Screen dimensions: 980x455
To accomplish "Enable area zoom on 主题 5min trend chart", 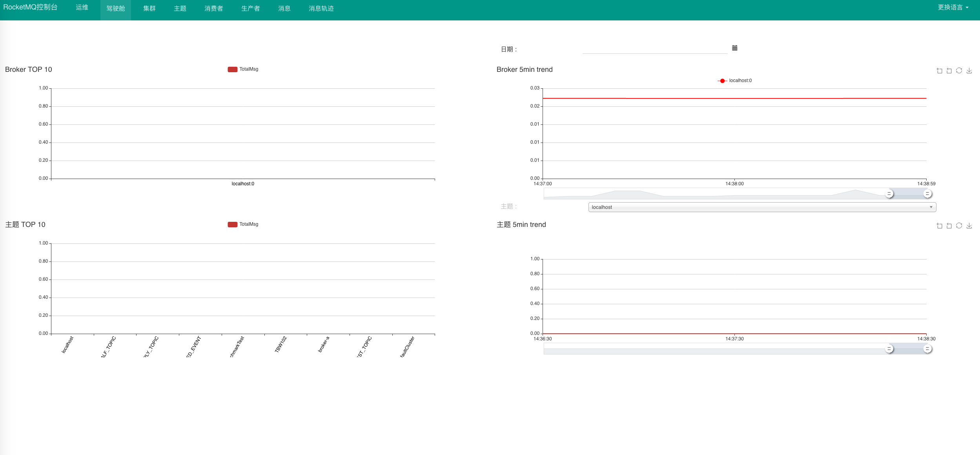I will click(939, 226).
